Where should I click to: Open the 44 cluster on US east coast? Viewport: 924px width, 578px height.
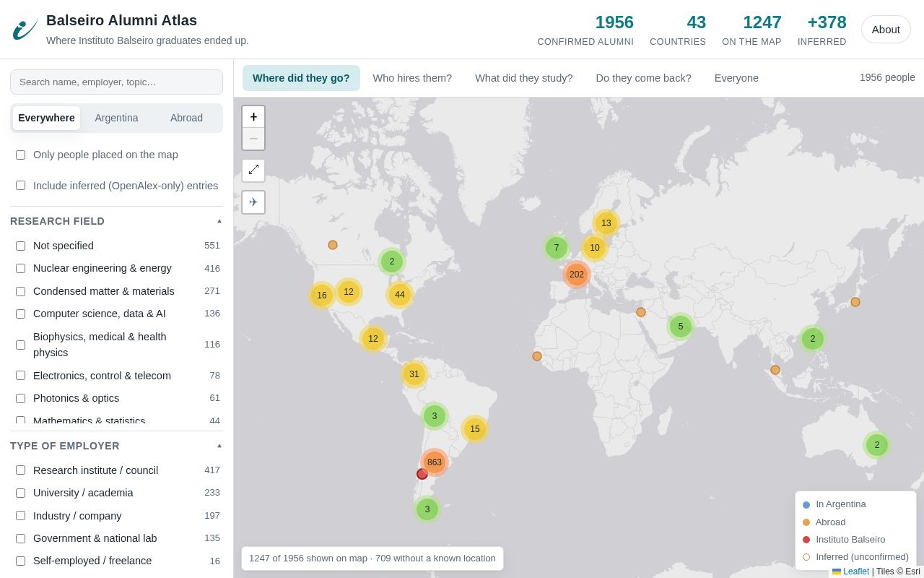[x=400, y=295]
